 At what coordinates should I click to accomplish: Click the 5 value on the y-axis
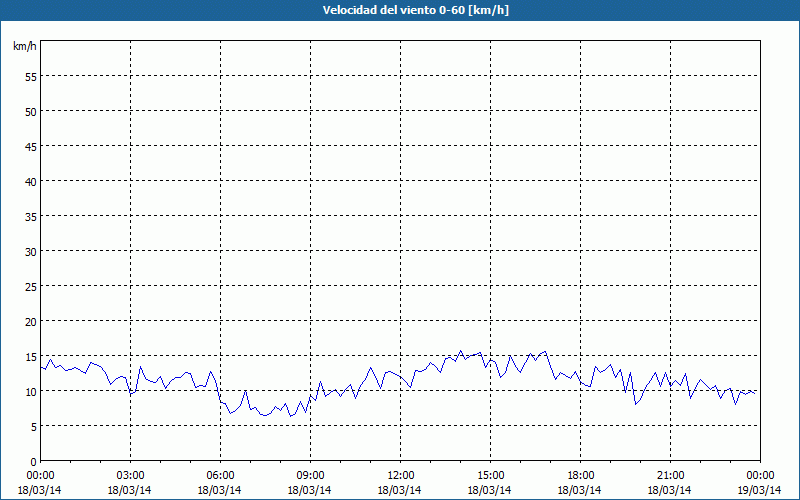click(x=34, y=427)
